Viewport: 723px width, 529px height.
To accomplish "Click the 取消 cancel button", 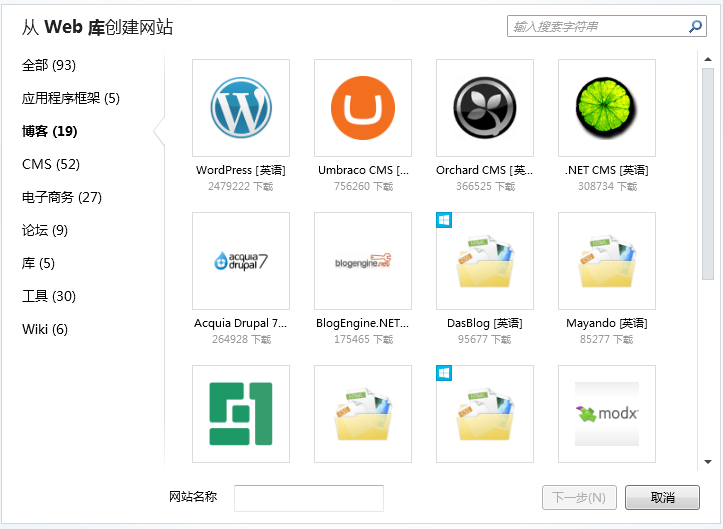I will click(662, 498).
